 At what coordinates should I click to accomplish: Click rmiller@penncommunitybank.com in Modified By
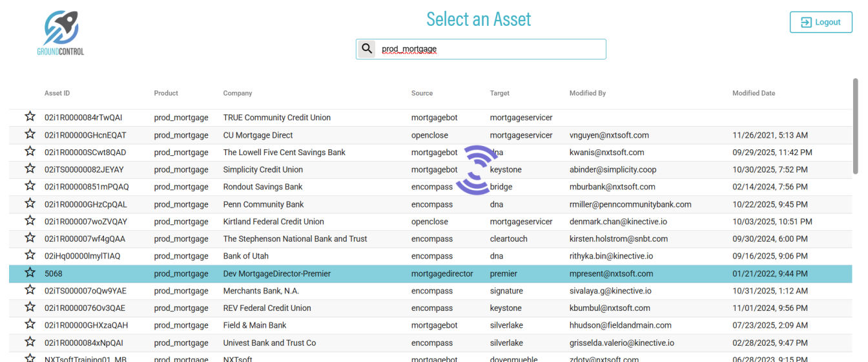click(630, 204)
